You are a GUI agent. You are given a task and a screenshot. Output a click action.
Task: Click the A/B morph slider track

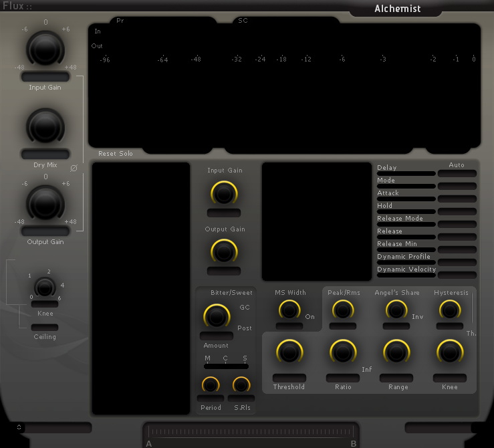(x=251, y=432)
